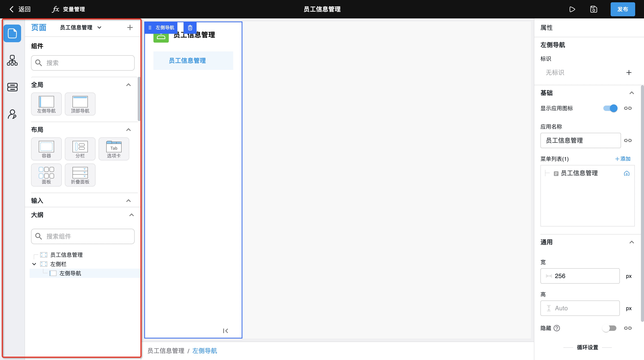This screenshot has height=360, width=644.
Task: Select 左侧栏 in outline tree
Action: [58, 264]
